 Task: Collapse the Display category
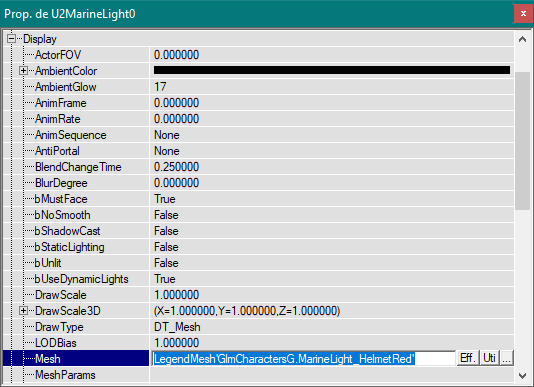pos(11,39)
